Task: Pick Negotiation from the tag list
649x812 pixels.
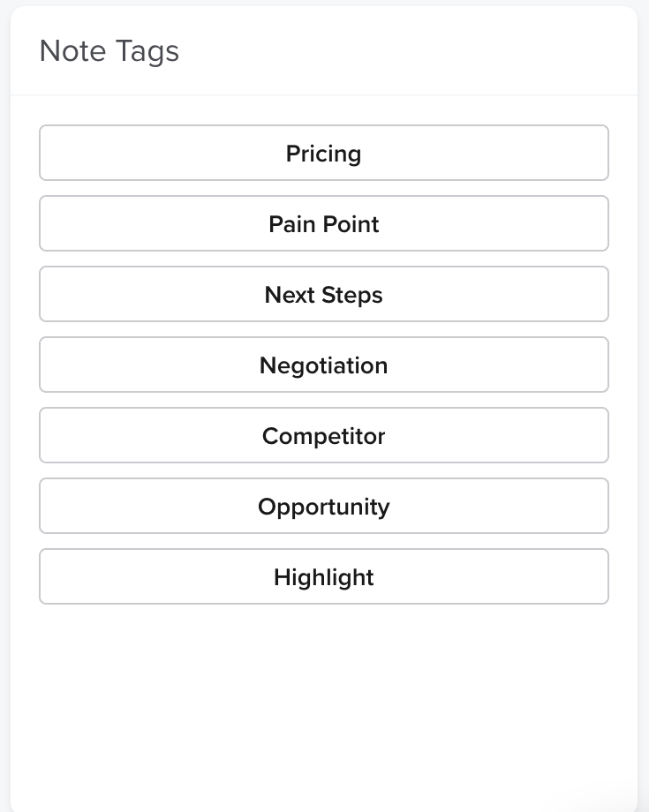Action: click(x=324, y=365)
